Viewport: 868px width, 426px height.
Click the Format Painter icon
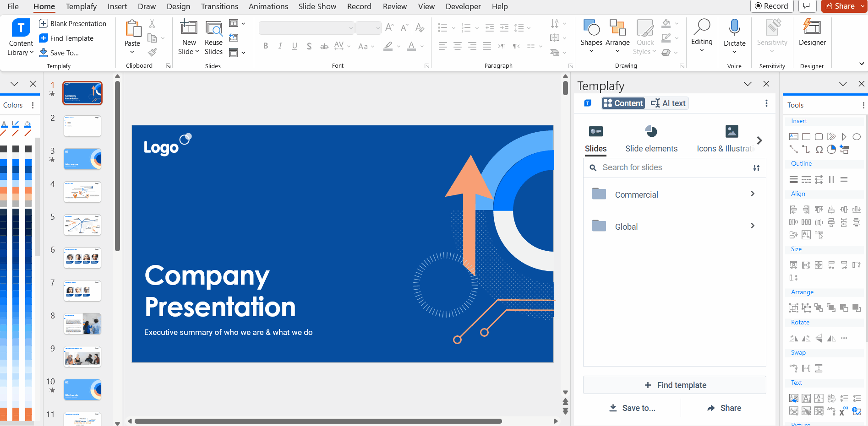coord(152,51)
